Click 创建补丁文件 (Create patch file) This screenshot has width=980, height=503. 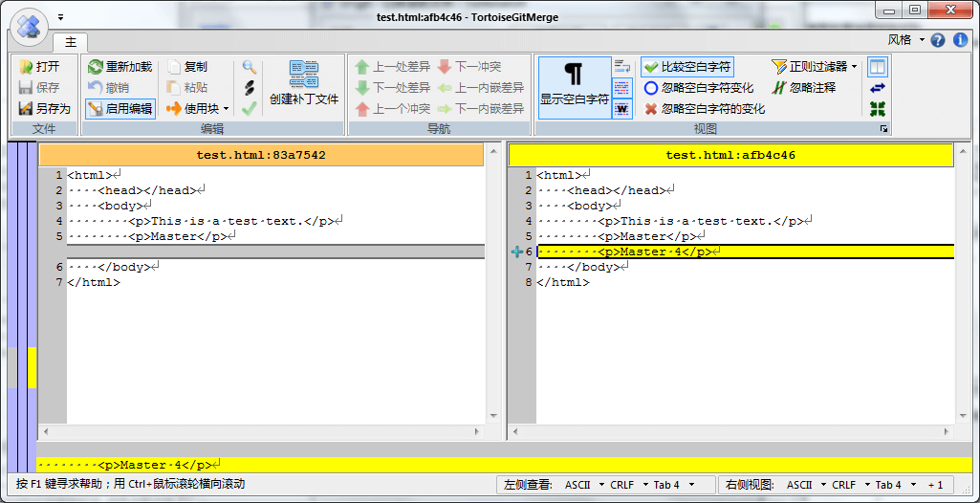303,83
